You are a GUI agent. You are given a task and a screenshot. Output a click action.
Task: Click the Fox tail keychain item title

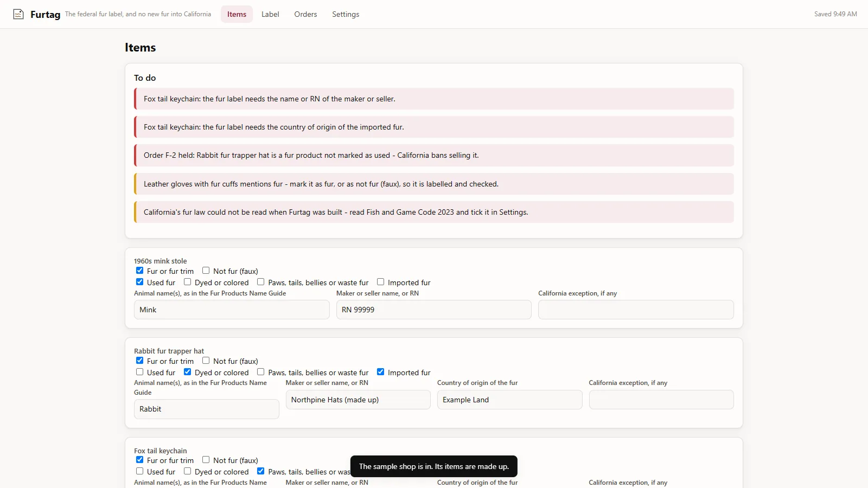pyautogui.click(x=161, y=451)
